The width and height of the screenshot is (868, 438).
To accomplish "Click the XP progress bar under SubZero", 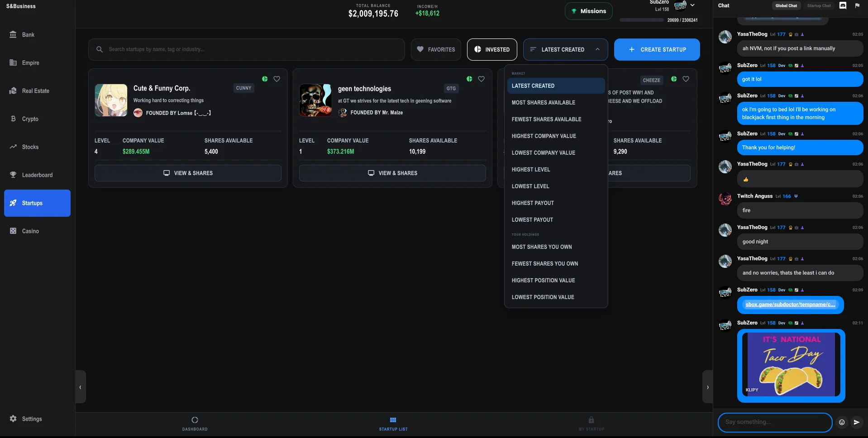I will (641, 20).
